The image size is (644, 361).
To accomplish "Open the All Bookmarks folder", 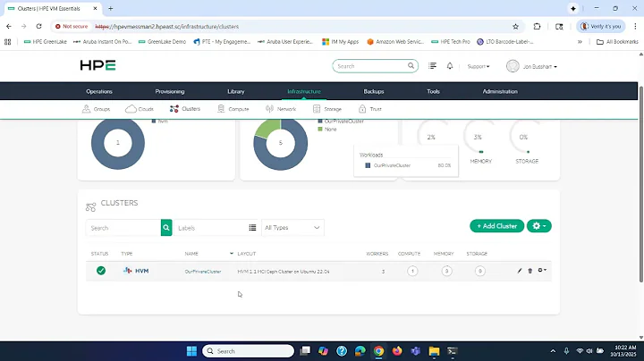I will (x=617, y=42).
